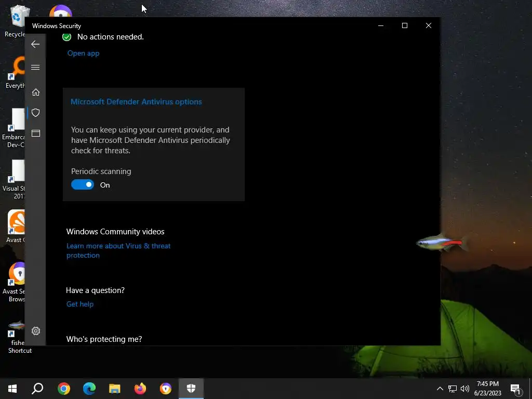Select the Windows Community videos heading

coord(115,231)
